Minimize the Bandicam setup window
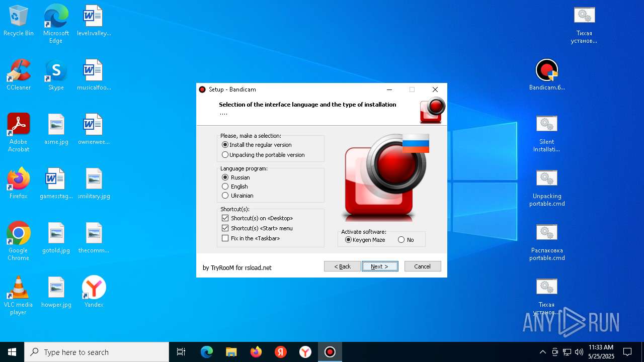The height and width of the screenshot is (362, 644). click(389, 89)
